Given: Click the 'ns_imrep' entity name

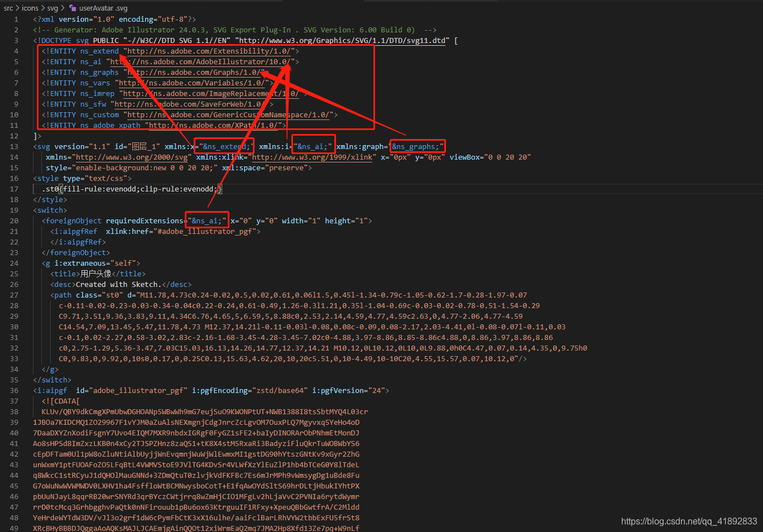Looking at the screenshot, I should click(97, 94).
